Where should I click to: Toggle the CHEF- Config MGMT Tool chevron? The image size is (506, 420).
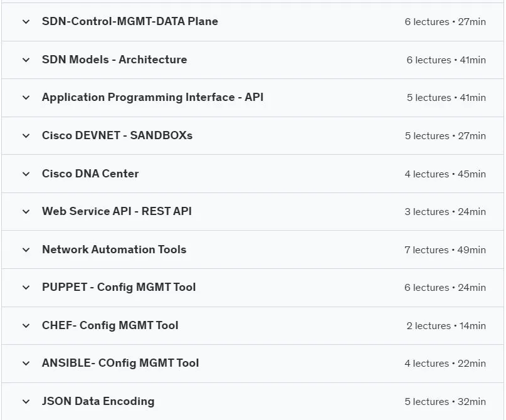pos(26,325)
